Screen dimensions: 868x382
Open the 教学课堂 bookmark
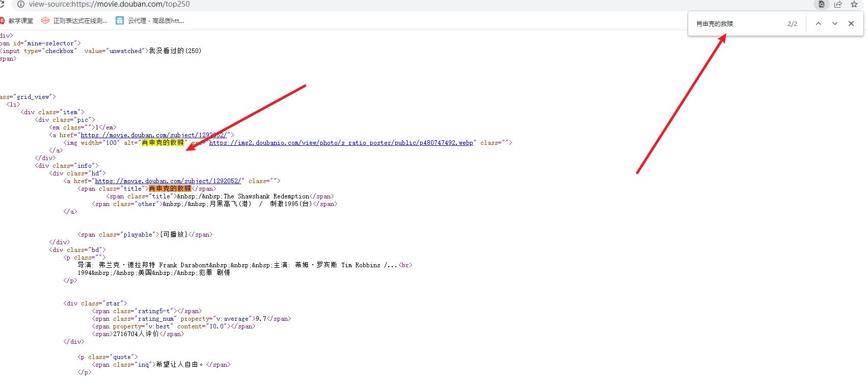click(16, 21)
